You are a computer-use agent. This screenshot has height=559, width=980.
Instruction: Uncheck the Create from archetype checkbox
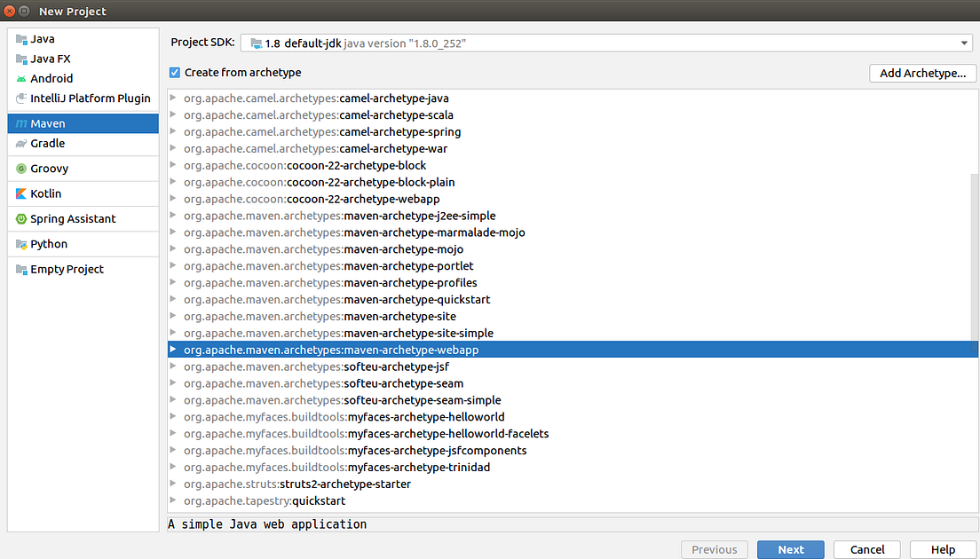(x=174, y=73)
